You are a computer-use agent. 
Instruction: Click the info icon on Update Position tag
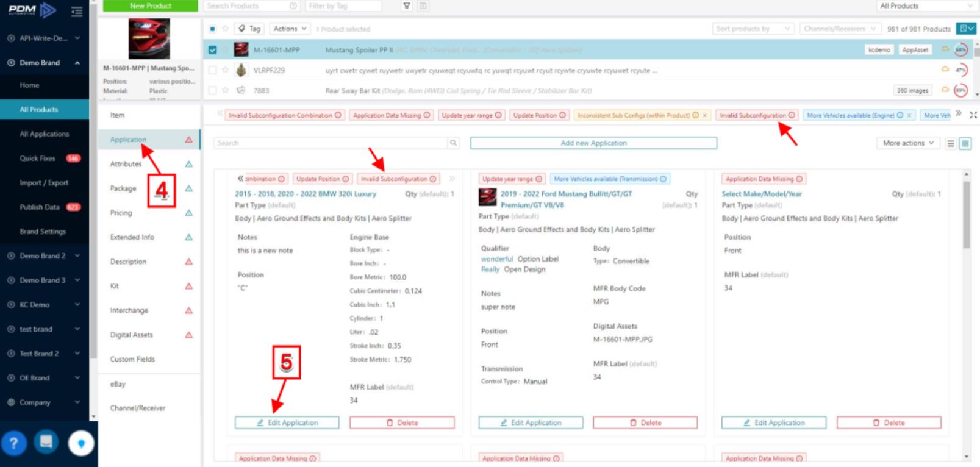tap(562, 115)
